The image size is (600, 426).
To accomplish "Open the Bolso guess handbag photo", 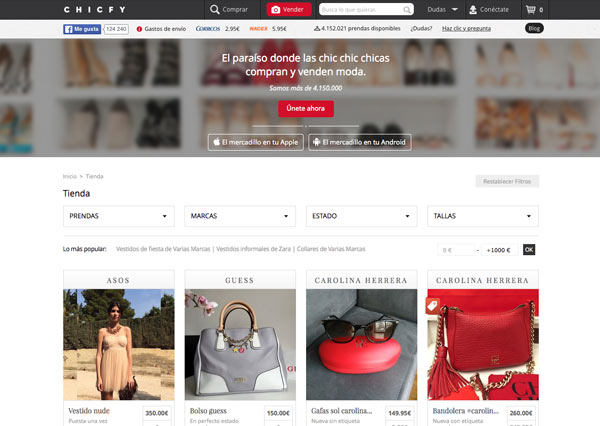I will pos(240,344).
